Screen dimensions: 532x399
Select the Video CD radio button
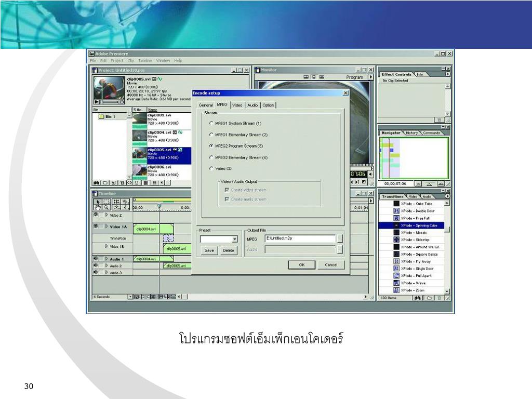(211, 168)
